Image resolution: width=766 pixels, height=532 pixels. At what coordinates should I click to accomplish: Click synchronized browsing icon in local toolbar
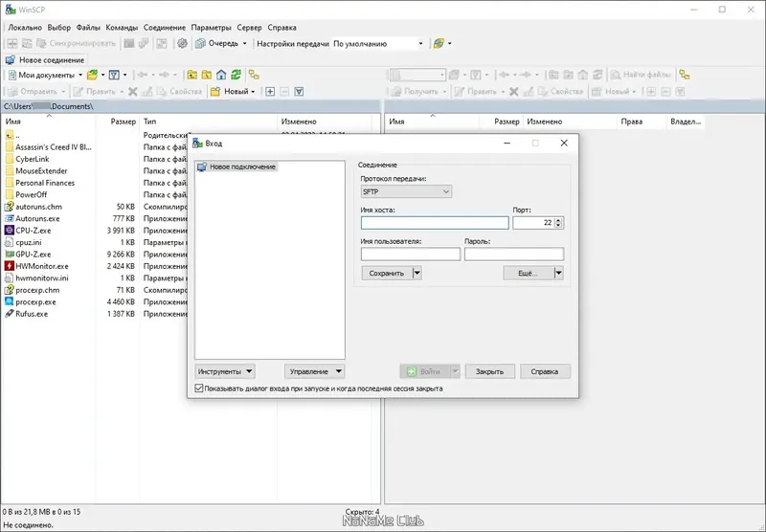(254, 76)
